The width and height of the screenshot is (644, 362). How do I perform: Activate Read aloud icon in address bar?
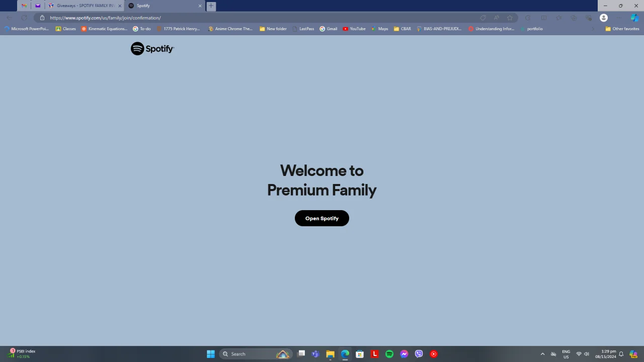pos(497,18)
